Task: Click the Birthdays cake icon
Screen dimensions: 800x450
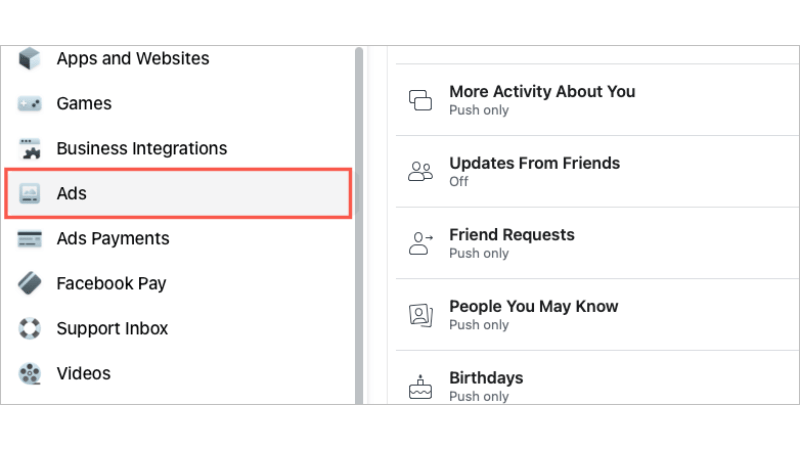Action: coord(420,386)
